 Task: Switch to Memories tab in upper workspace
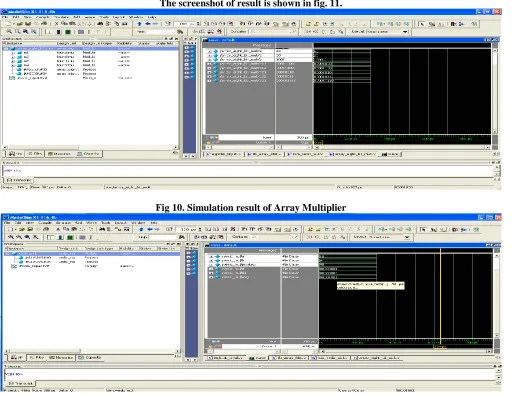59,154
